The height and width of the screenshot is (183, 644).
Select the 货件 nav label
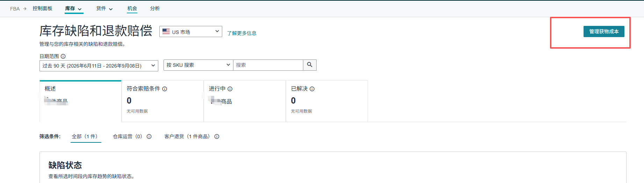click(x=101, y=8)
